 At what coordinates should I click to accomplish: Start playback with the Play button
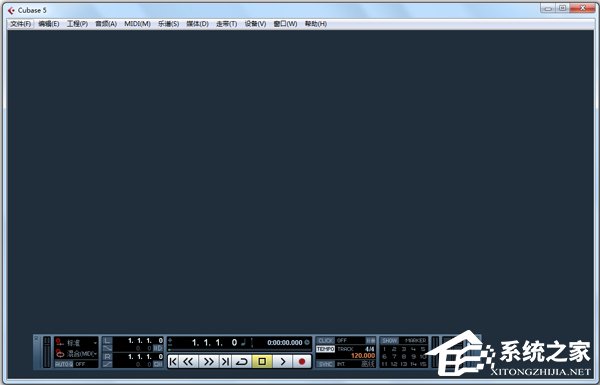[x=283, y=361]
